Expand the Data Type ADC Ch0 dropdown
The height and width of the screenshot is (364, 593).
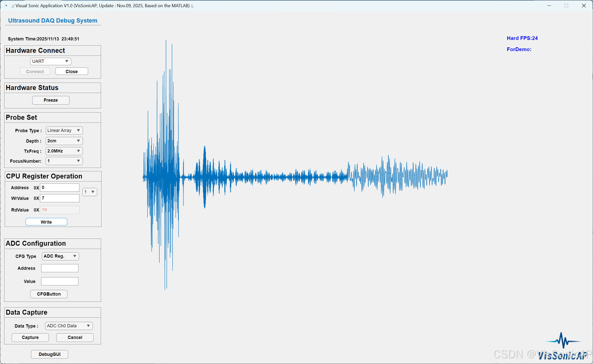tap(69, 326)
